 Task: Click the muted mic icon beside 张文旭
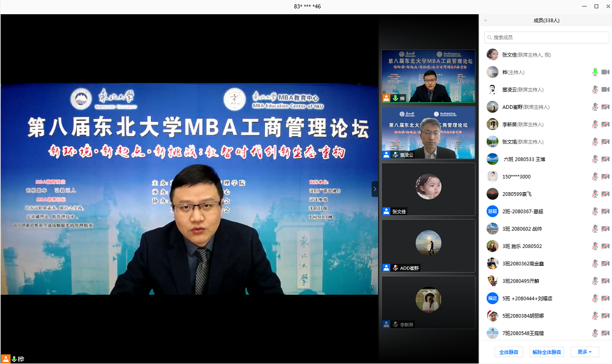[x=595, y=142]
